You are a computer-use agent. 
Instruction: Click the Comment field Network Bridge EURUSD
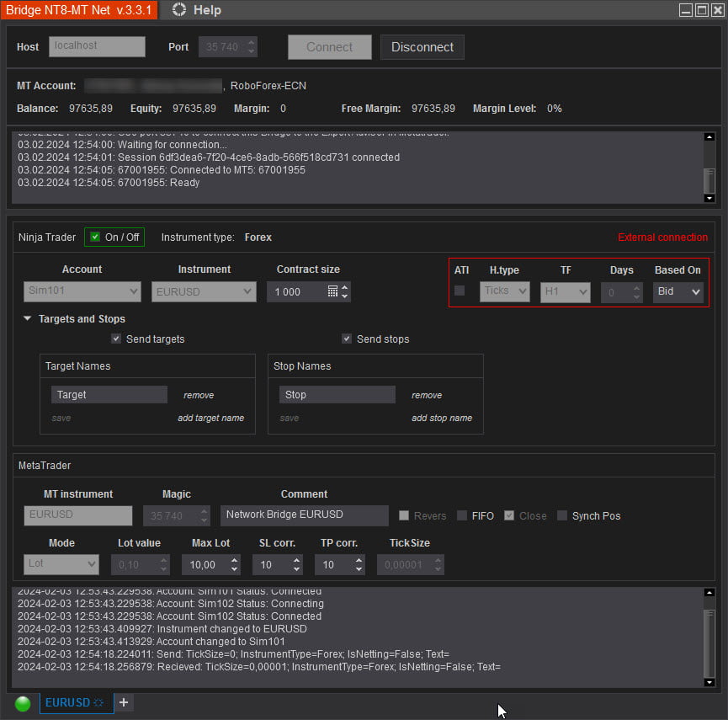(304, 515)
